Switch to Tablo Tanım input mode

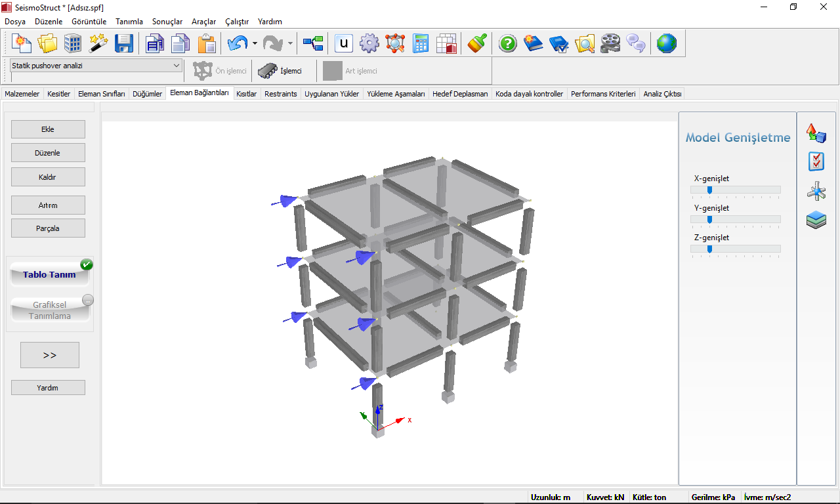[x=50, y=275]
